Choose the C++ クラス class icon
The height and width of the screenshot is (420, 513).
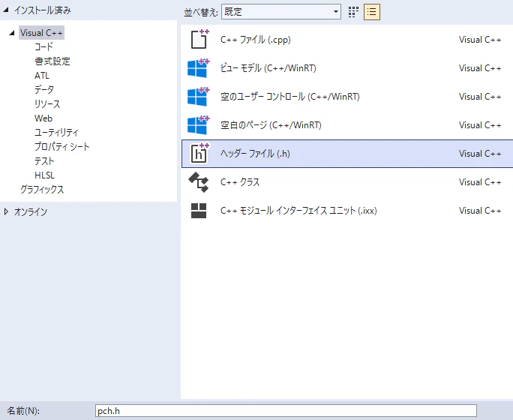point(199,182)
